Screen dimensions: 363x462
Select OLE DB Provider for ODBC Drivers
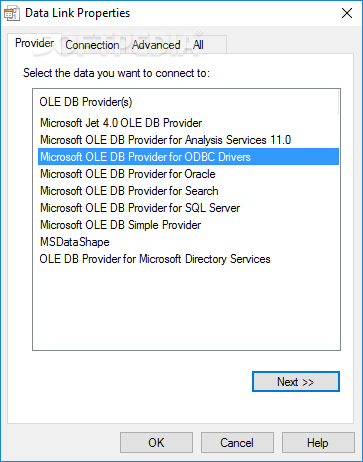(x=188, y=157)
